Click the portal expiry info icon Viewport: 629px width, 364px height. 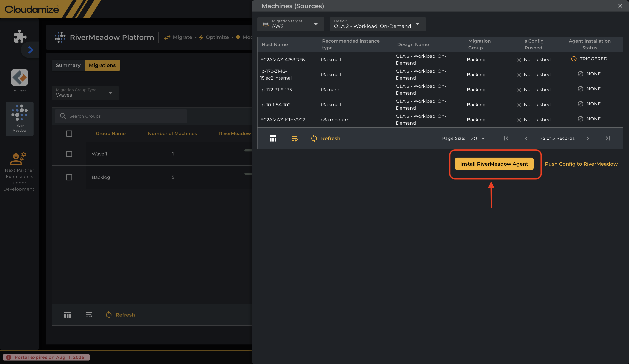tap(9, 357)
